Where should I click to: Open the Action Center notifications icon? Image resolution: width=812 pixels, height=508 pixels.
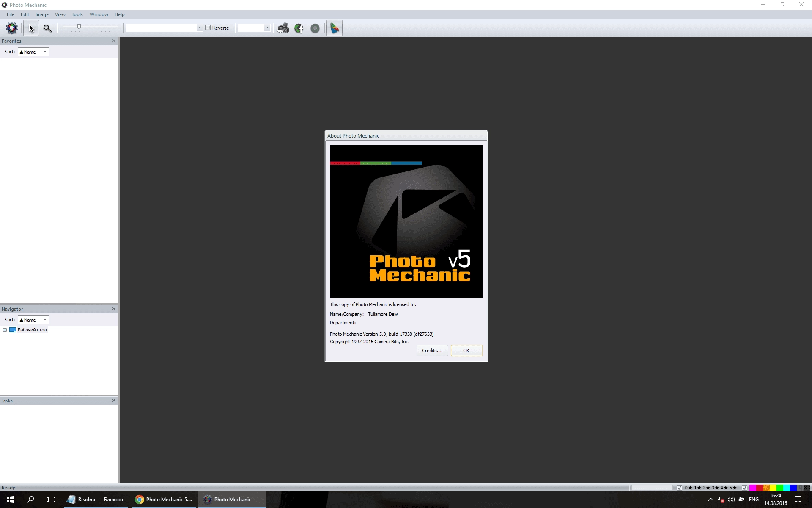pyautogui.click(x=798, y=500)
